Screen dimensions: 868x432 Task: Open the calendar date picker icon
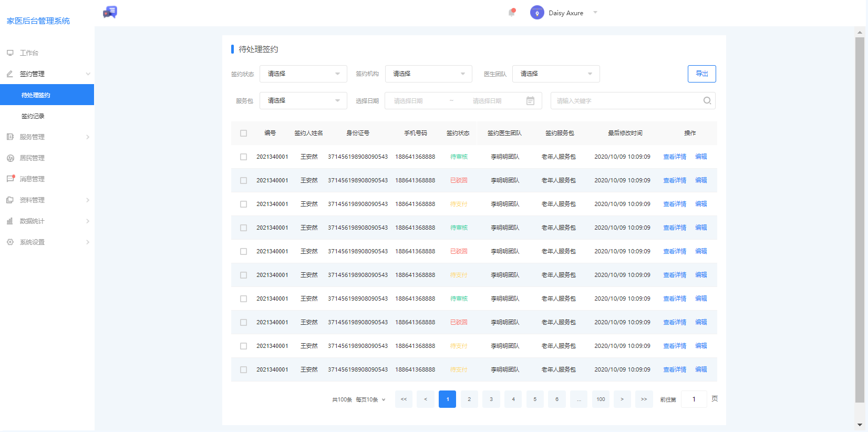(531, 100)
